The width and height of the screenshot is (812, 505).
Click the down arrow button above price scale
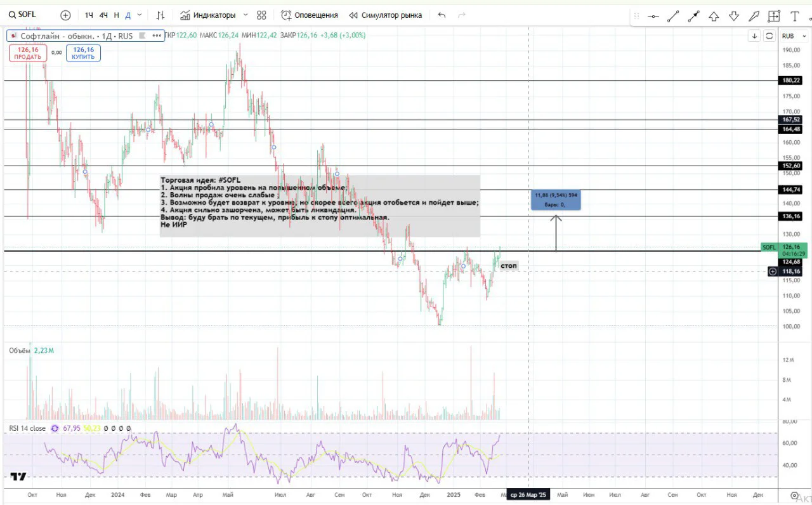(755, 36)
